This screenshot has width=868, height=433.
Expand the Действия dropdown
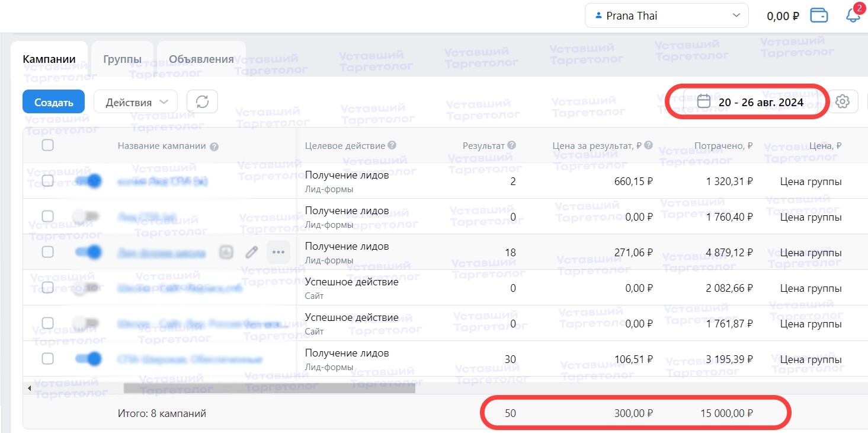(135, 102)
